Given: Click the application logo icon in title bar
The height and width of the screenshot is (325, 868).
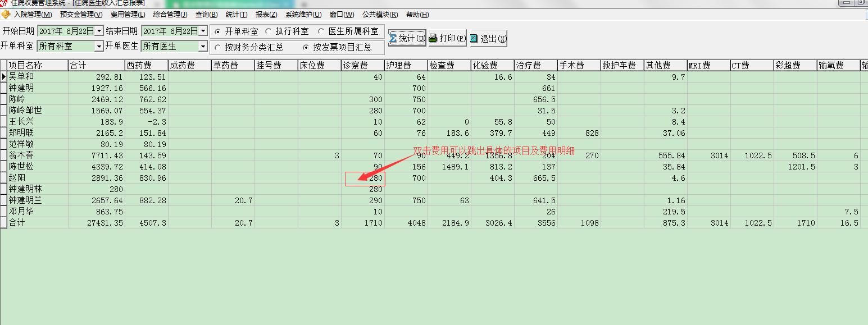Looking at the screenshot, I should tap(4, 2).
